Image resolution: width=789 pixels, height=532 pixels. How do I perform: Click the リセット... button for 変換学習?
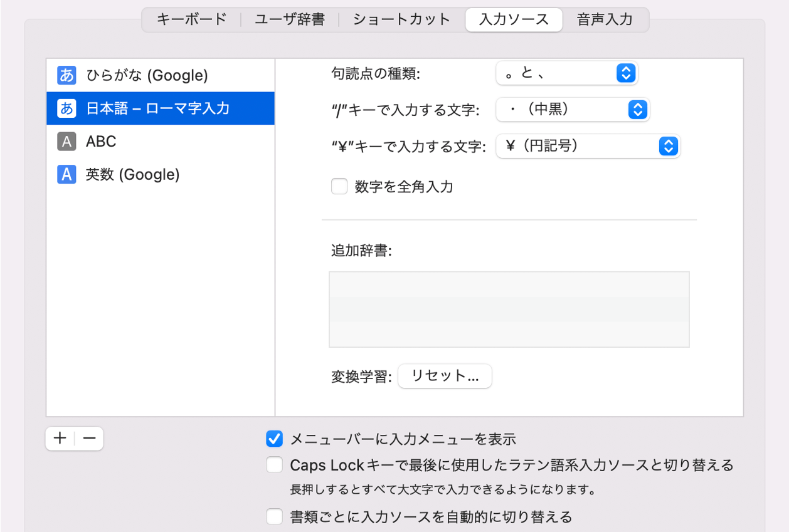[445, 376]
